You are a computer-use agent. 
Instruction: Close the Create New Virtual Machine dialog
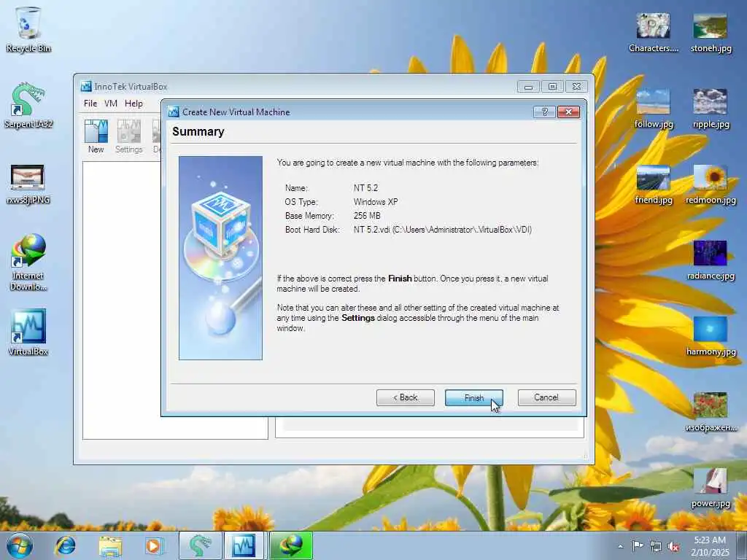569,112
